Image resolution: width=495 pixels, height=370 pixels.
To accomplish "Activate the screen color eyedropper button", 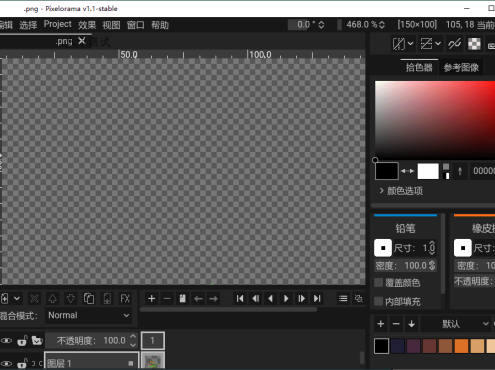I will [x=460, y=171].
